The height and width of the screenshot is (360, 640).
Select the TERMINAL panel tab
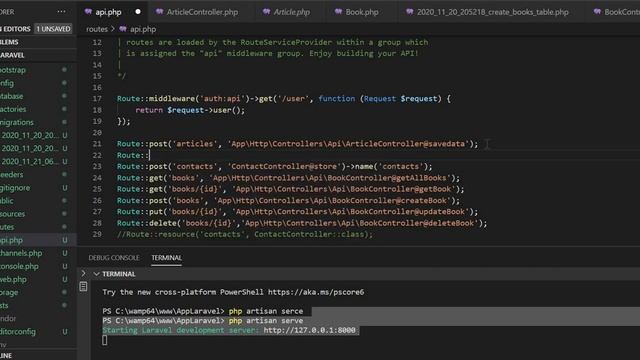coord(167,258)
